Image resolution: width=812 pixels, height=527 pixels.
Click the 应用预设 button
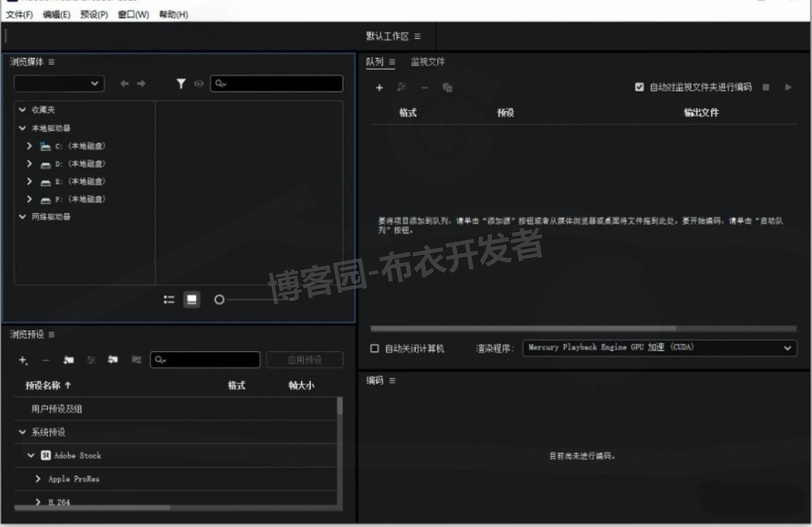[x=305, y=360]
